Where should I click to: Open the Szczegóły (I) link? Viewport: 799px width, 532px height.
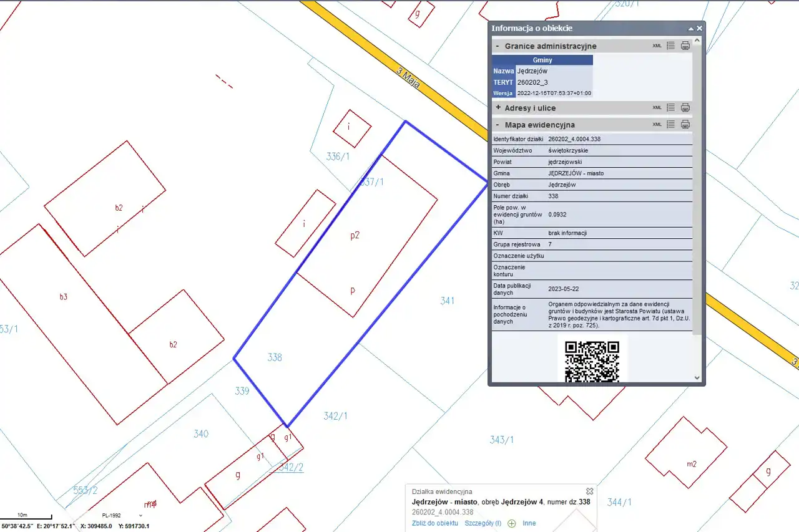483,523
